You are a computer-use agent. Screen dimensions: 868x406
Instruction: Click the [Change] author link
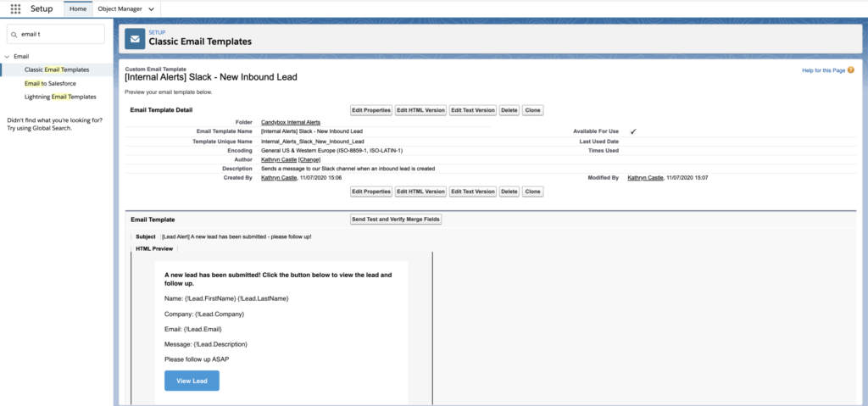click(309, 159)
